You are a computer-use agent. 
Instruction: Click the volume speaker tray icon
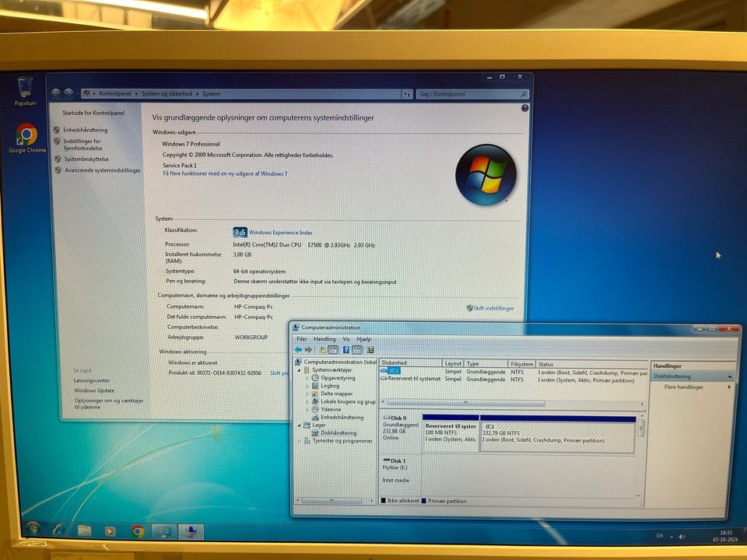click(682, 536)
